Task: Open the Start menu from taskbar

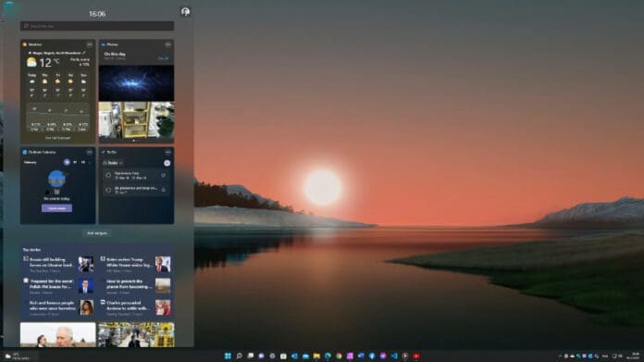Action: coord(228,356)
